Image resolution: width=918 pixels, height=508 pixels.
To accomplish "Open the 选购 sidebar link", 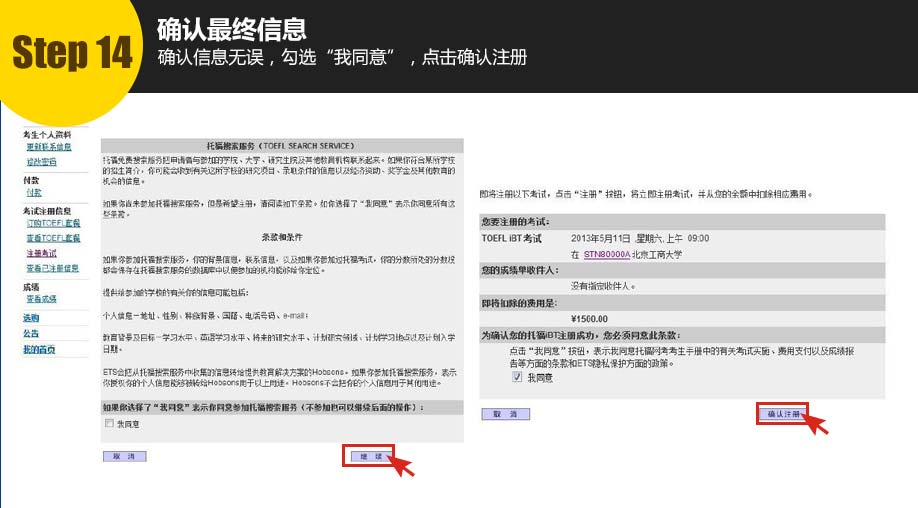I will (31, 318).
